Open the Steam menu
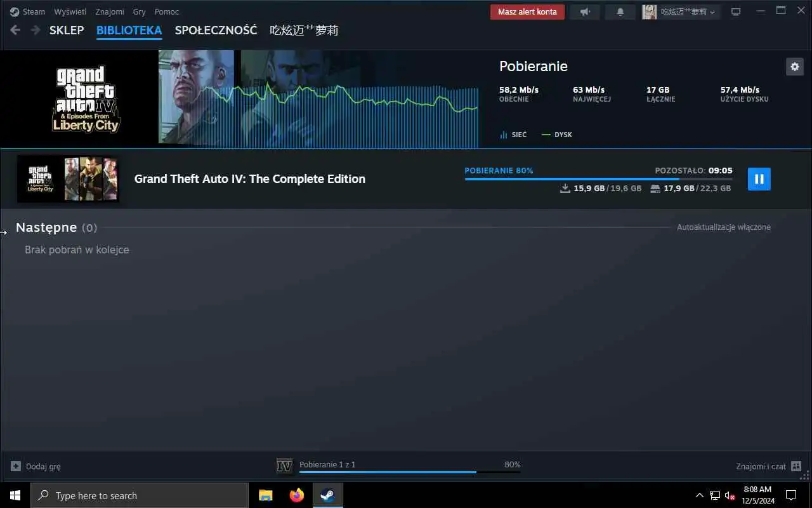This screenshot has width=812, height=508. 34,11
